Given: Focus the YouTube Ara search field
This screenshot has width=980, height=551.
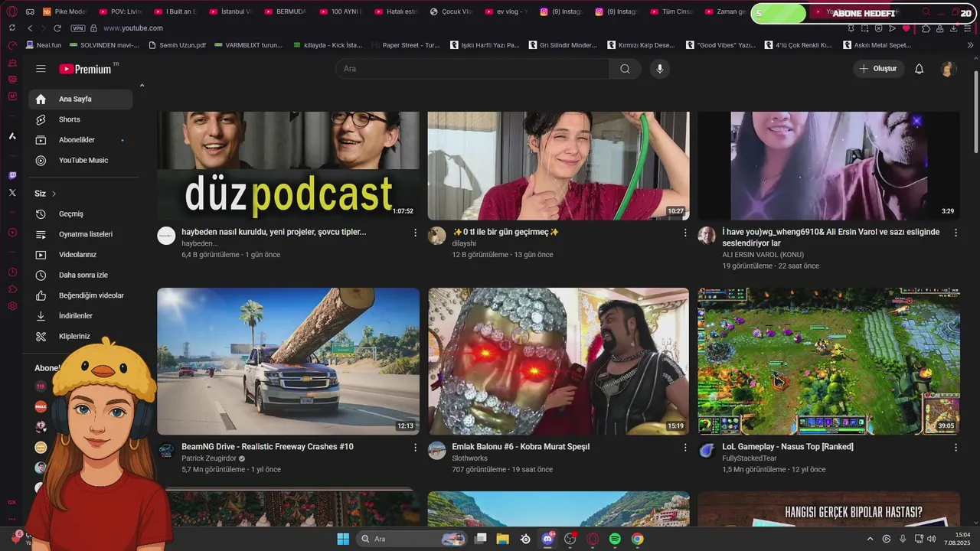Looking at the screenshot, I should (x=472, y=69).
